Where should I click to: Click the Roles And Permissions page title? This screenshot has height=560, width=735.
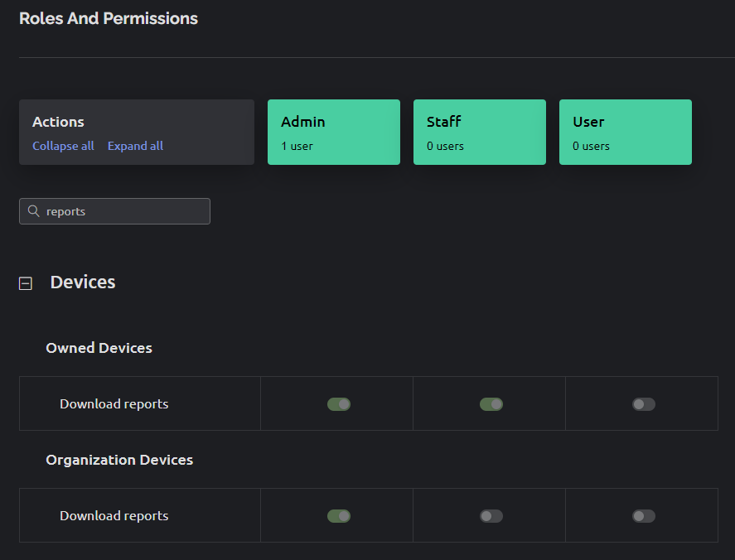(x=109, y=18)
